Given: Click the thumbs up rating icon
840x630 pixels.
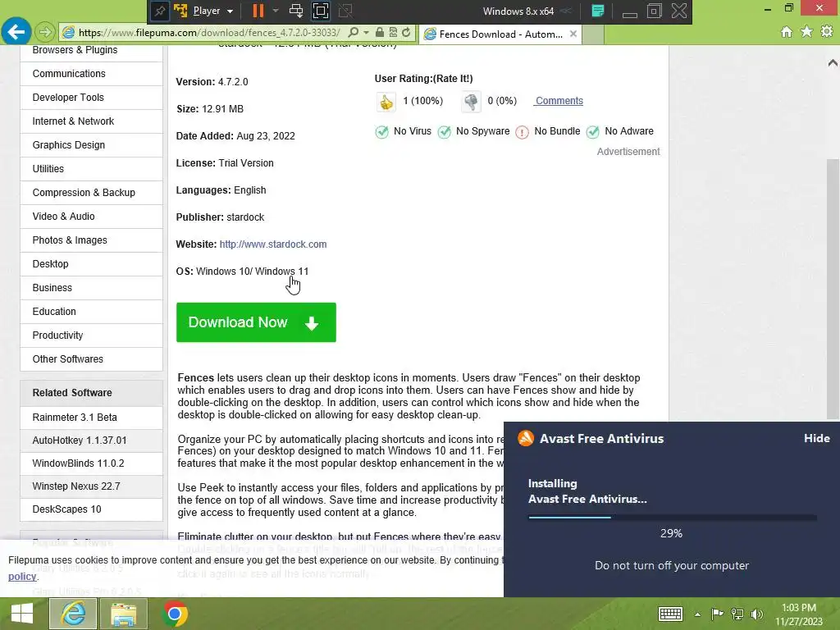Looking at the screenshot, I should pyautogui.click(x=386, y=101).
